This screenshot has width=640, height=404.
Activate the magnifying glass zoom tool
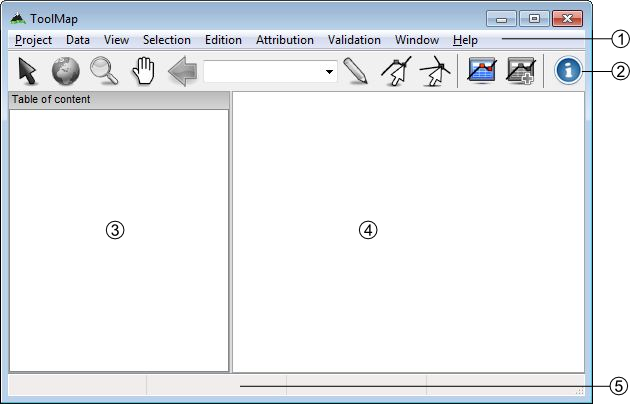[104, 71]
